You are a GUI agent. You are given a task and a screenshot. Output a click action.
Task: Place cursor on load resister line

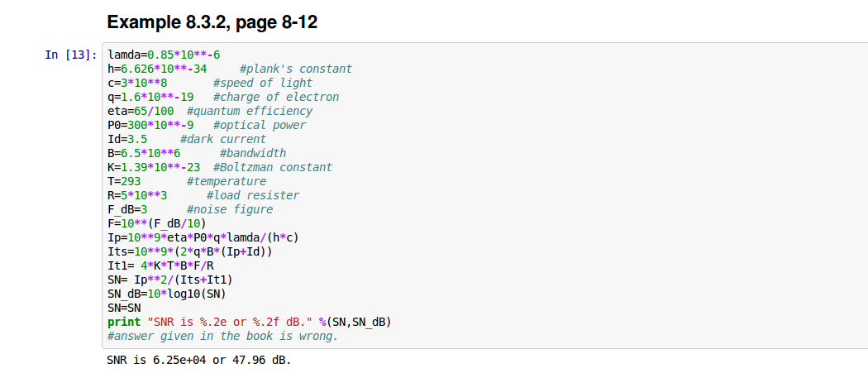[x=203, y=196]
